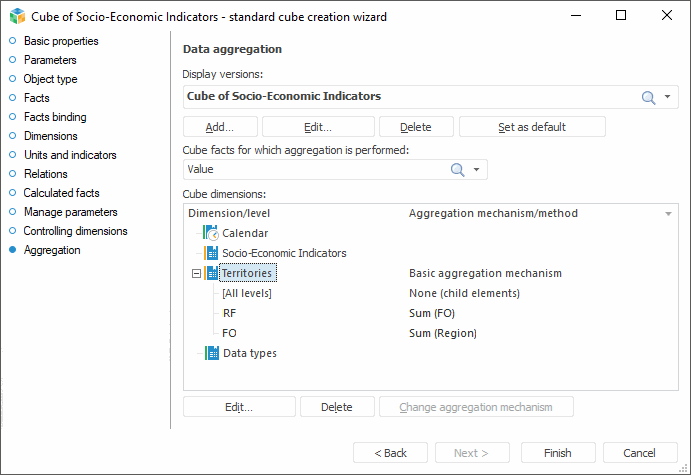Click the Data types dimension icon
Screen dimensions: 691x475
pyautogui.click(x=211, y=353)
